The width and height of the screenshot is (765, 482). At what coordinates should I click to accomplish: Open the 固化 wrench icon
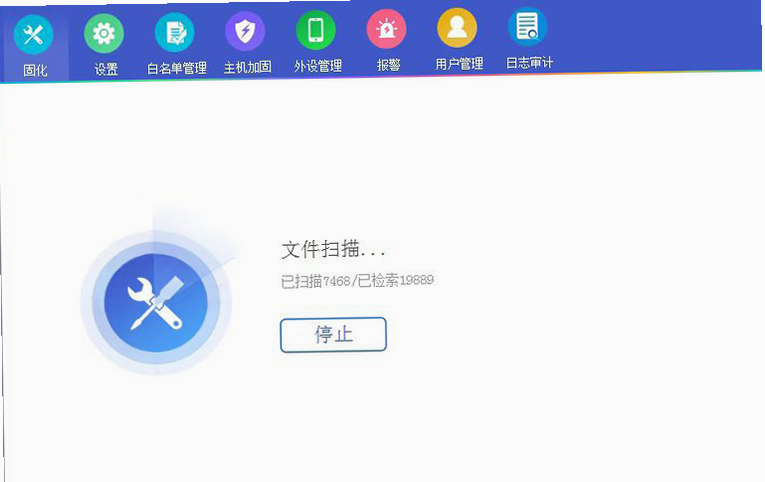33,35
